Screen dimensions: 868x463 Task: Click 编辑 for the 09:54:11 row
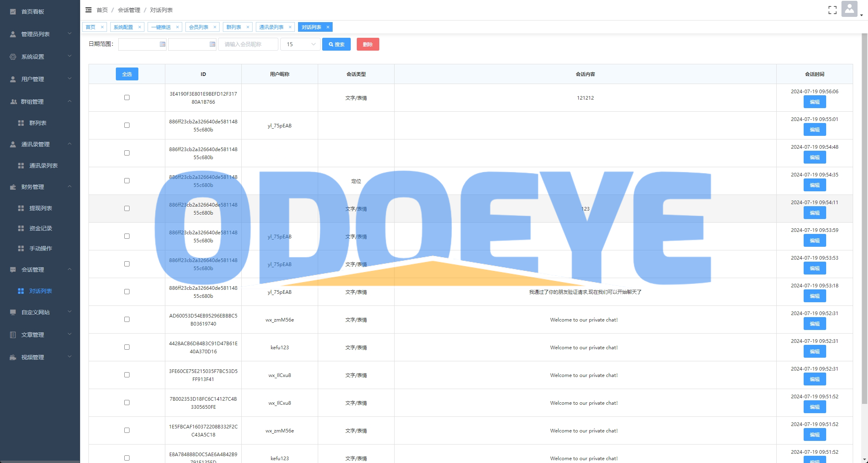click(x=815, y=213)
